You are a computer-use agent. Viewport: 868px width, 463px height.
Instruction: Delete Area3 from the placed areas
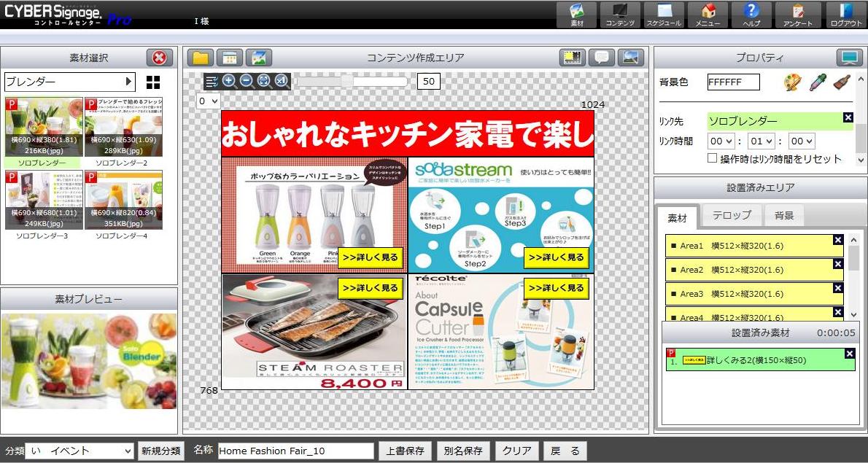(x=838, y=288)
